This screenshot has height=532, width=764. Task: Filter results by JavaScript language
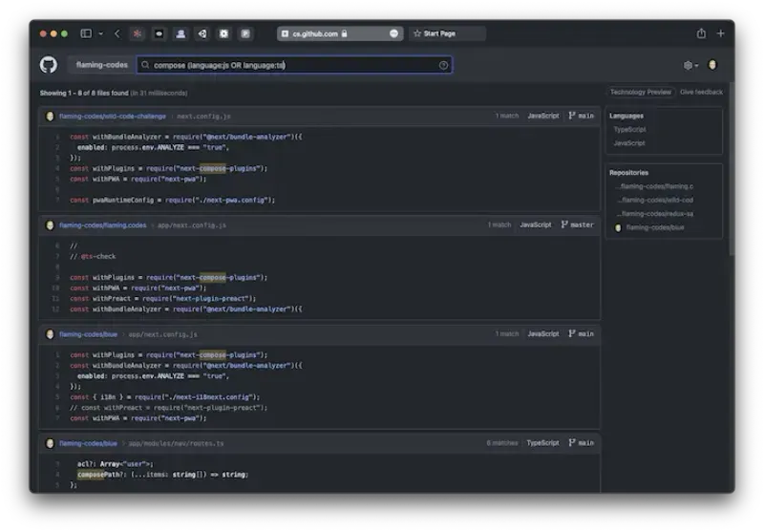(x=629, y=143)
